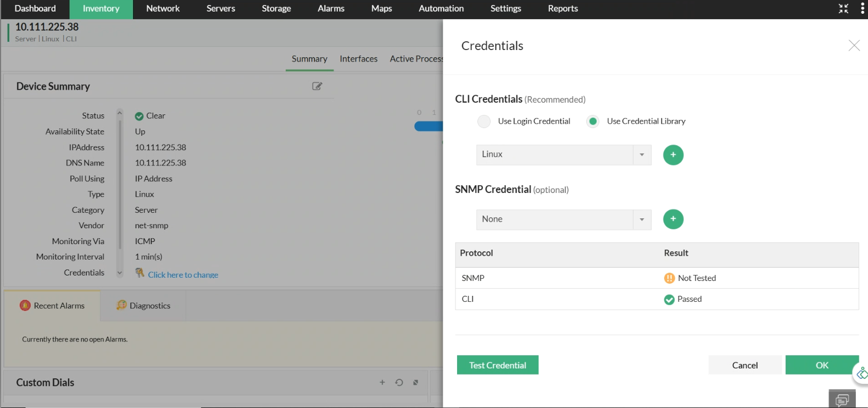Go to the Inventory menu
This screenshot has height=408, width=868.
(101, 9)
